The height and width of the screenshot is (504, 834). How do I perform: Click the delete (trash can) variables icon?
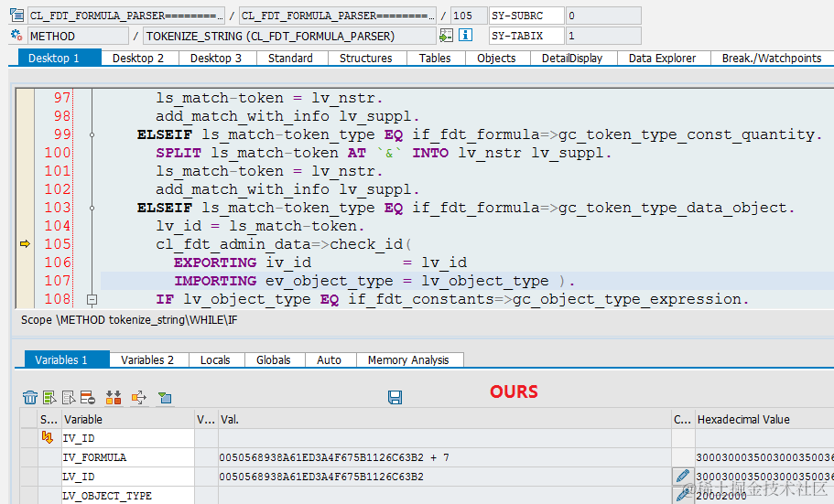[30, 397]
